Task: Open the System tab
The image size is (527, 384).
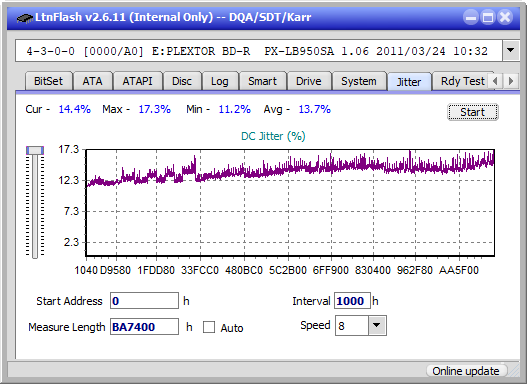Action: point(359,81)
